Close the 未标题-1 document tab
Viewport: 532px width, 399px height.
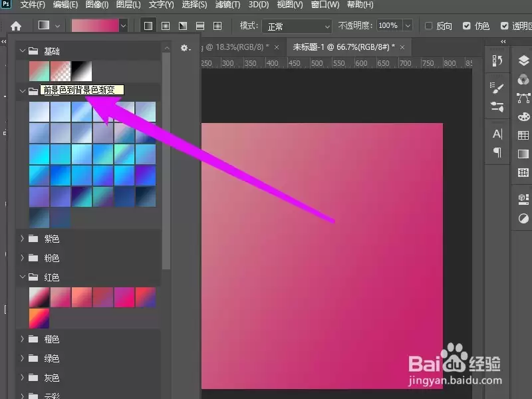click(x=402, y=47)
